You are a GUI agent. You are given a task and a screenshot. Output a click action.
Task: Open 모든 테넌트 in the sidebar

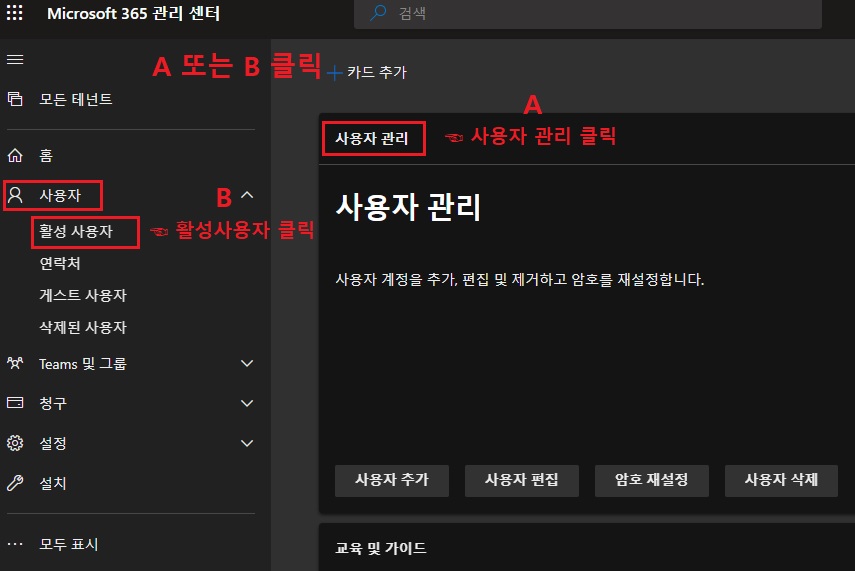[76, 99]
